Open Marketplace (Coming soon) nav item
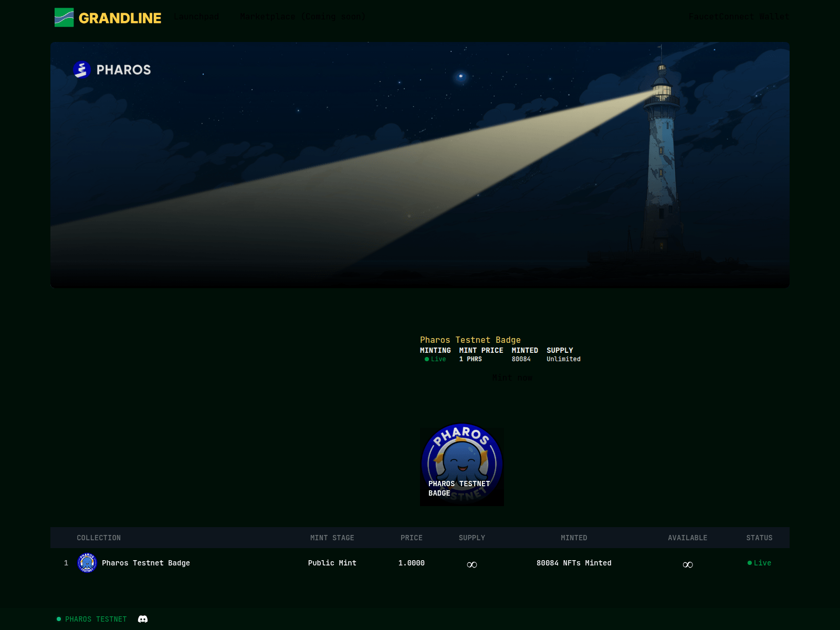Viewport: 840px width, 630px height. point(302,17)
